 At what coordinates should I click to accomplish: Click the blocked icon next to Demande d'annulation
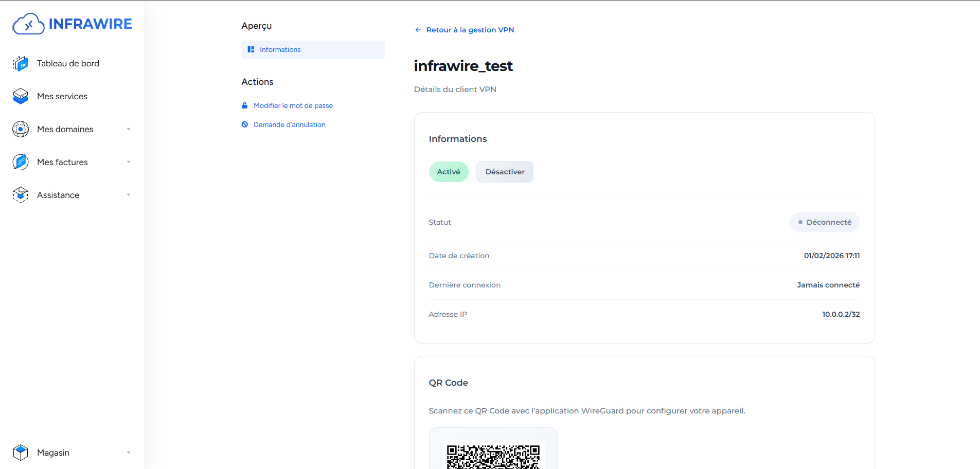pyautogui.click(x=244, y=124)
